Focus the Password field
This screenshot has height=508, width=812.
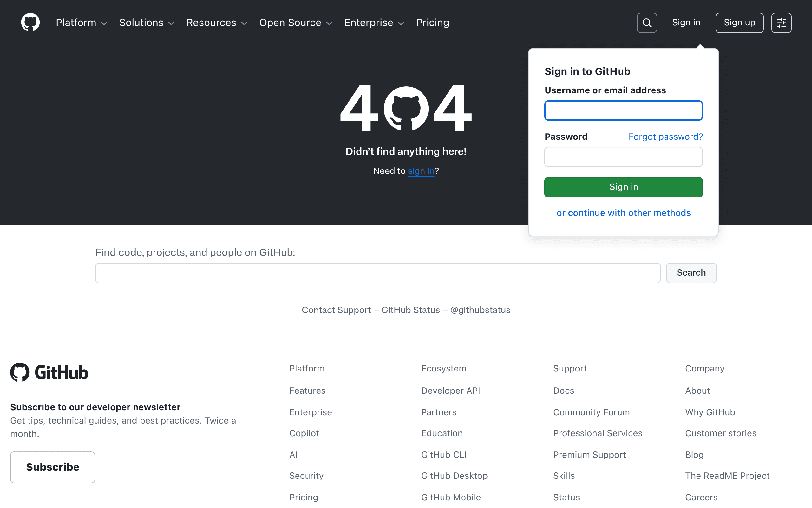pos(623,157)
